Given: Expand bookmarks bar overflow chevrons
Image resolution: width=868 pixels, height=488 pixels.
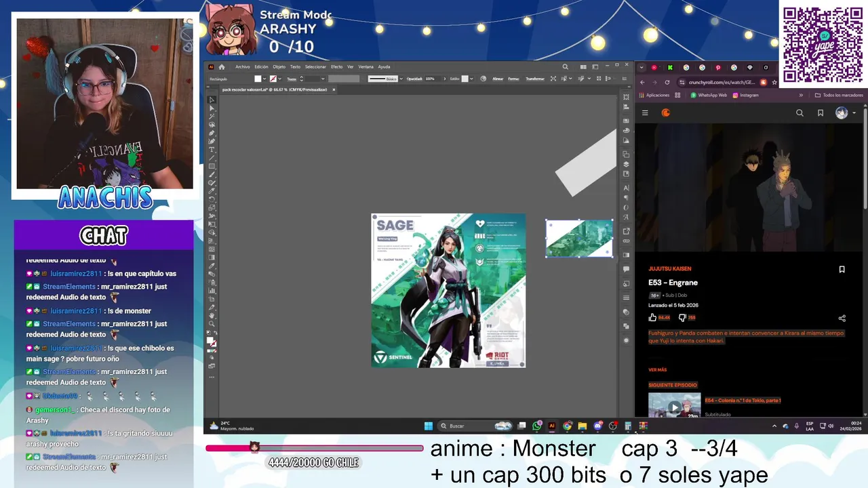Looking at the screenshot, I should (x=801, y=95).
